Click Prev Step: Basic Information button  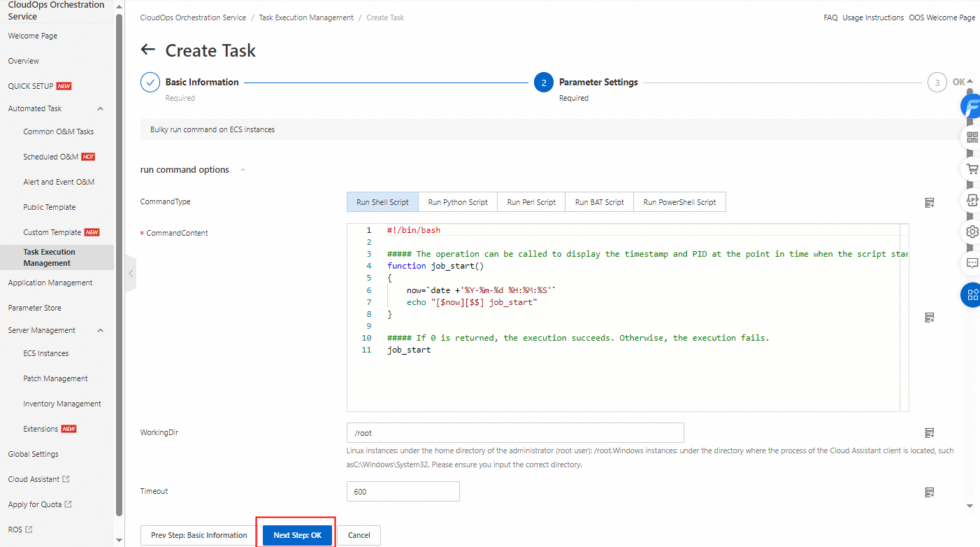[x=199, y=535]
